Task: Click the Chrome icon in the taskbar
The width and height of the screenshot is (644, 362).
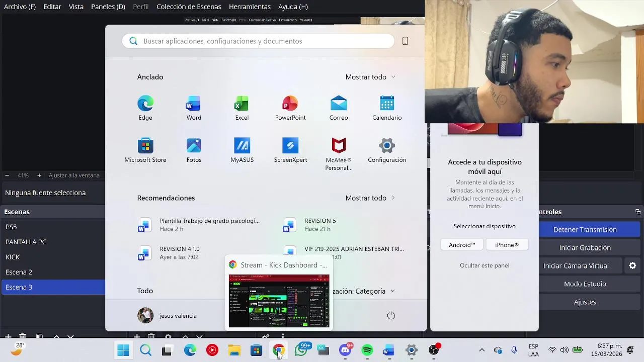Action: point(279,350)
